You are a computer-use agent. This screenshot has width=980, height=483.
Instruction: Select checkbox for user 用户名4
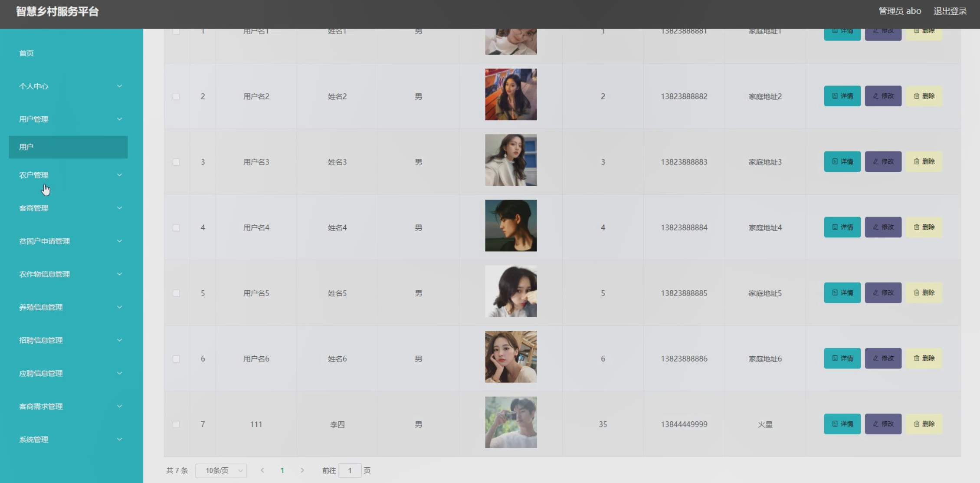(176, 227)
